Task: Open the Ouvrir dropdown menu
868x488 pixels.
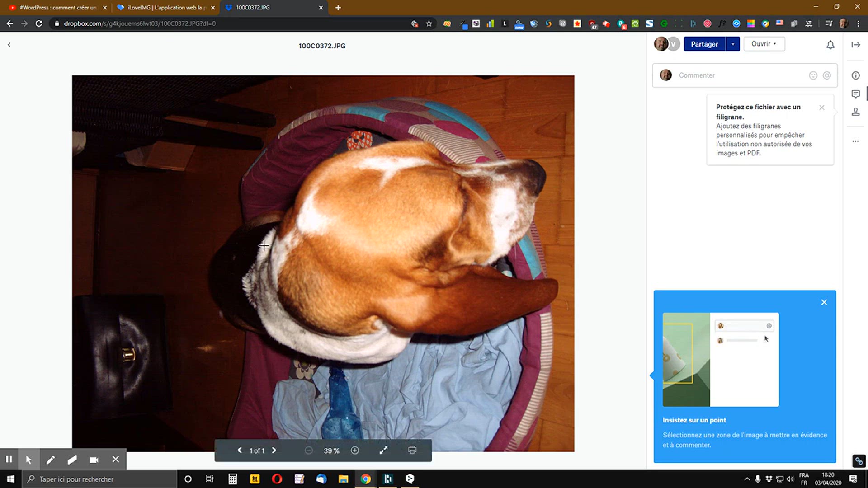Action: tap(764, 44)
